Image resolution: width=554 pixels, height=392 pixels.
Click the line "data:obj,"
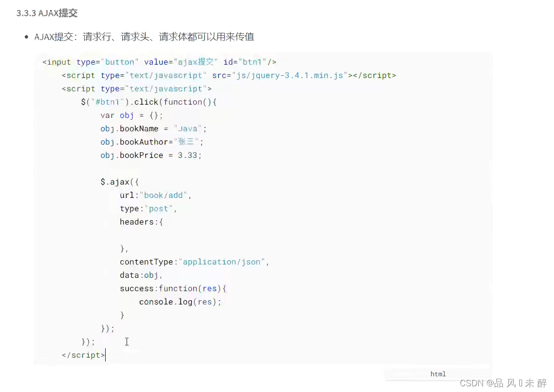click(x=141, y=275)
